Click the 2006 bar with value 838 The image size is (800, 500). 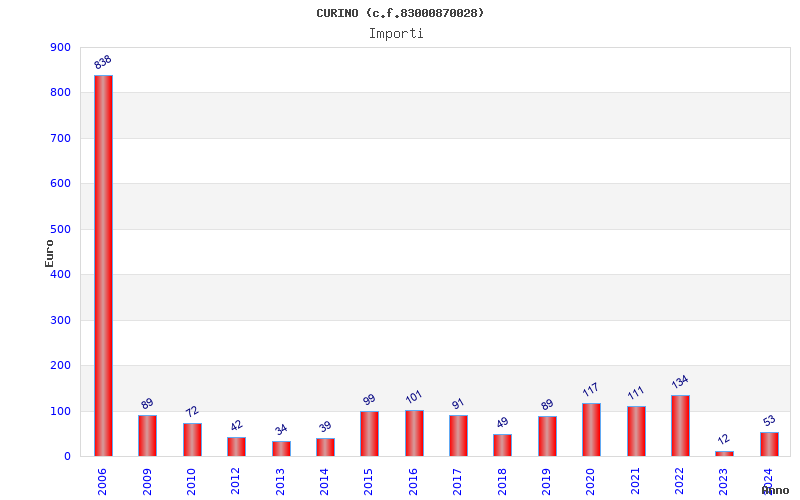pos(104,266)
